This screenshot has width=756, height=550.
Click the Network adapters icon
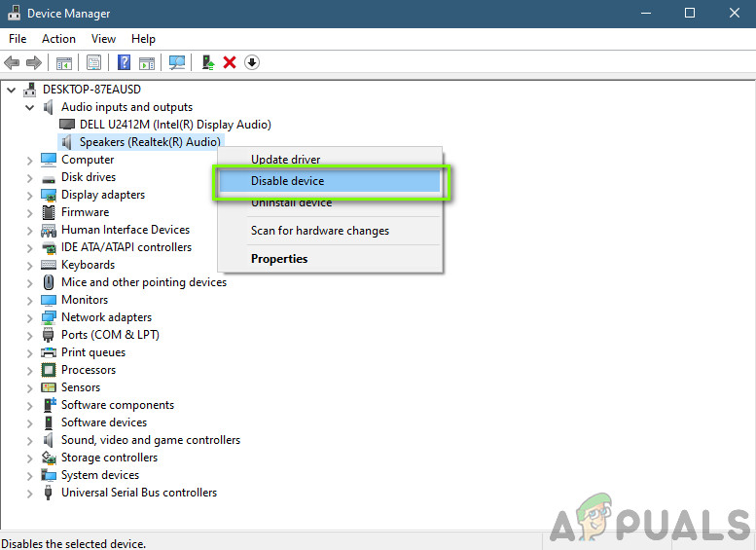[49, 317]
